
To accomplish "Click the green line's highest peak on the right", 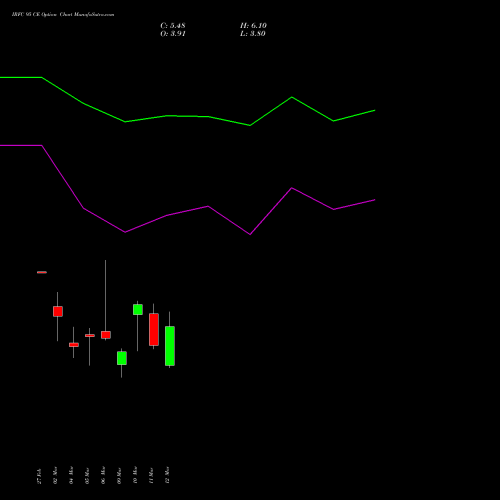I will 292,97.
